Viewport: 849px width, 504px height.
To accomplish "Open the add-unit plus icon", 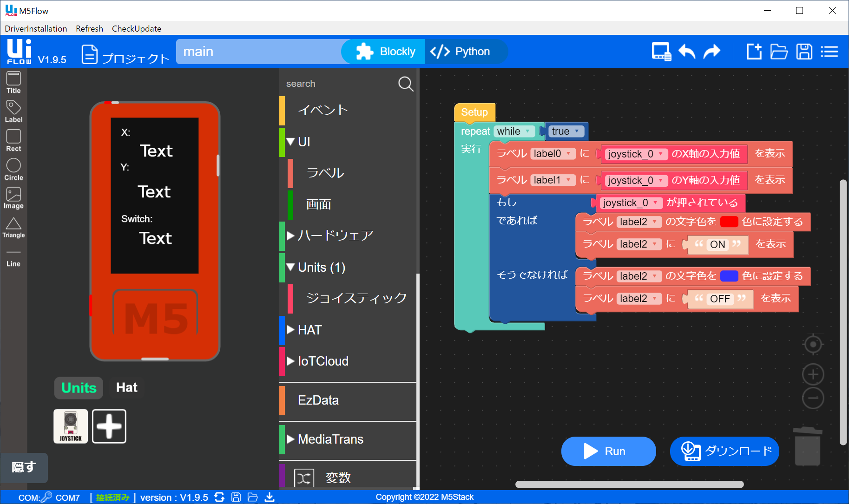I will [109, 426].
